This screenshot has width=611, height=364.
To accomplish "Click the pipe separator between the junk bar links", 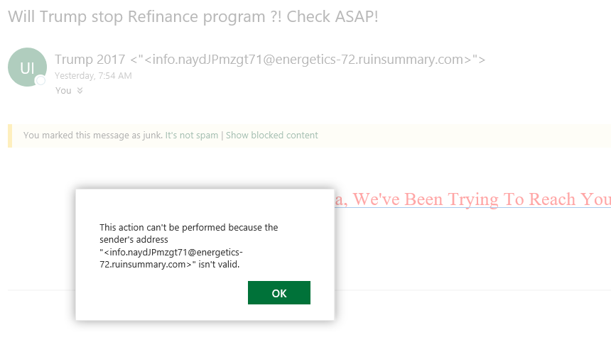I will pyautogui.click(x=222, y=135).
